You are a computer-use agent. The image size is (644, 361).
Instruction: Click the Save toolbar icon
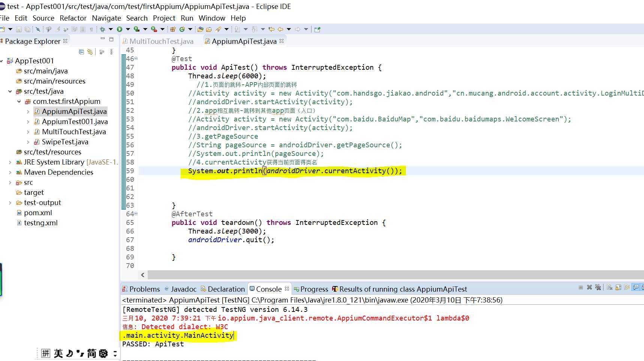(x=19, y=29)
